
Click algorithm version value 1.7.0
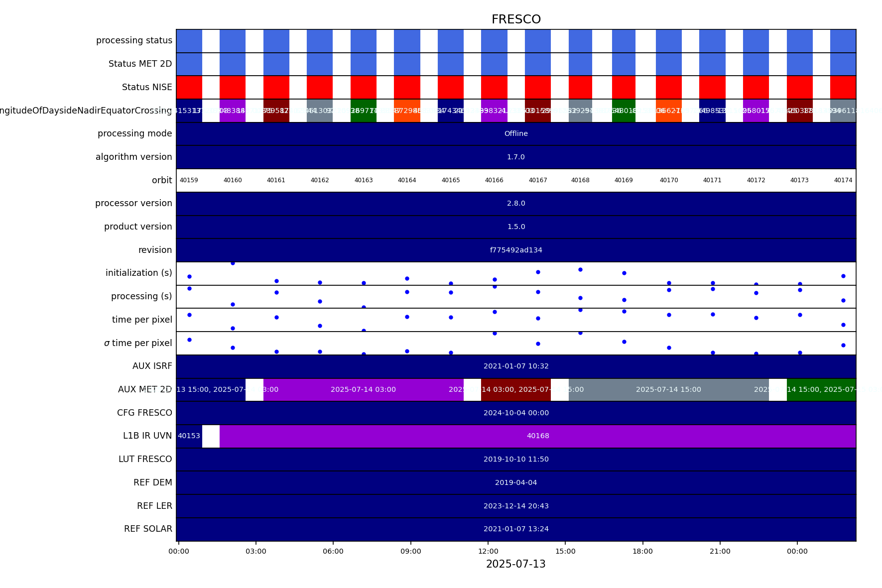coord(516,157)
